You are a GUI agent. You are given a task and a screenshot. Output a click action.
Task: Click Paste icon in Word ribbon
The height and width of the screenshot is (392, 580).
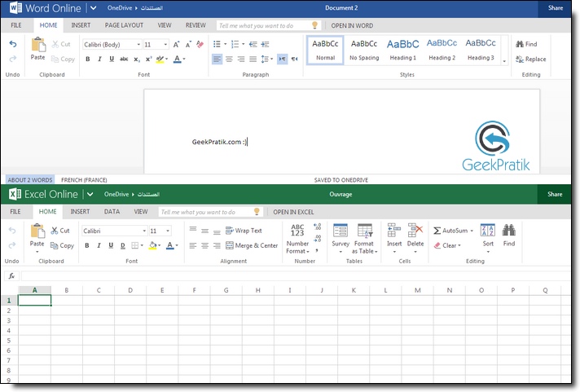click(x=37, y=45)
